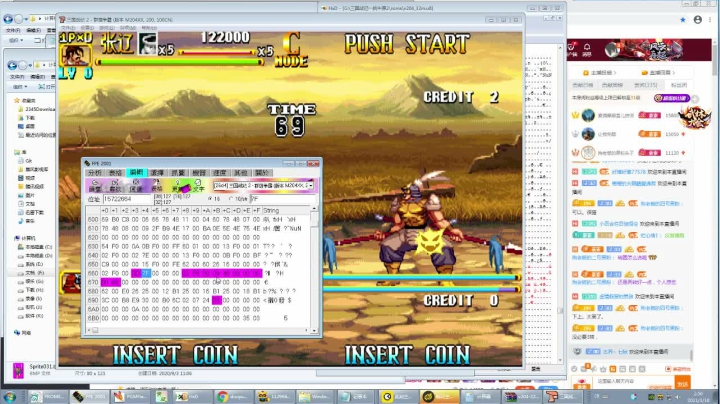Viewport: 720px width, 404px height.
Task: Click the browser bookmark star icon
Action: [683, 20]
